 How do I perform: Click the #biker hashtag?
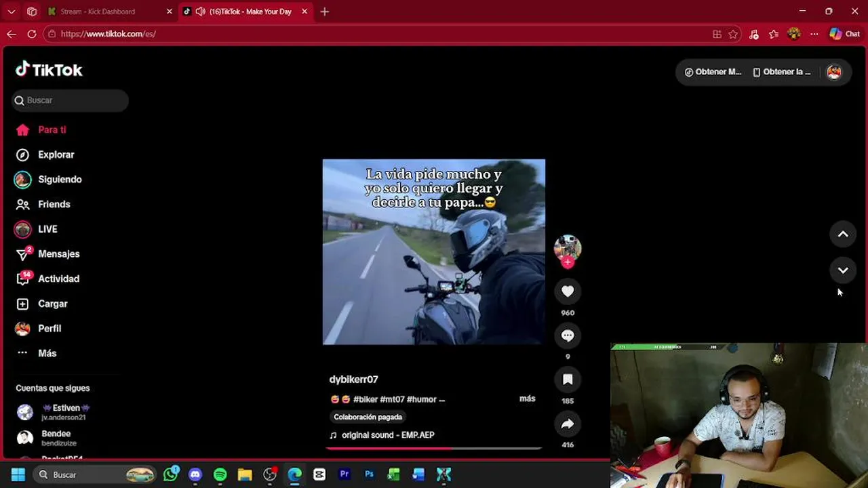click(x=366, y=399)
